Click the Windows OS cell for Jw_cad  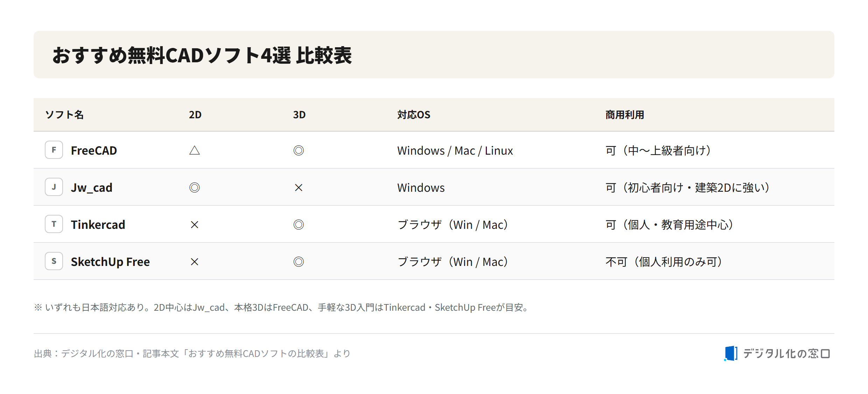[x=421, y=188]
